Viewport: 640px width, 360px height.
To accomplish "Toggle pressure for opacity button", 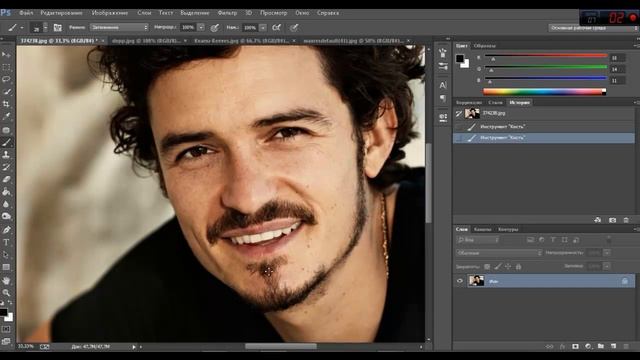I will [214, 28].
